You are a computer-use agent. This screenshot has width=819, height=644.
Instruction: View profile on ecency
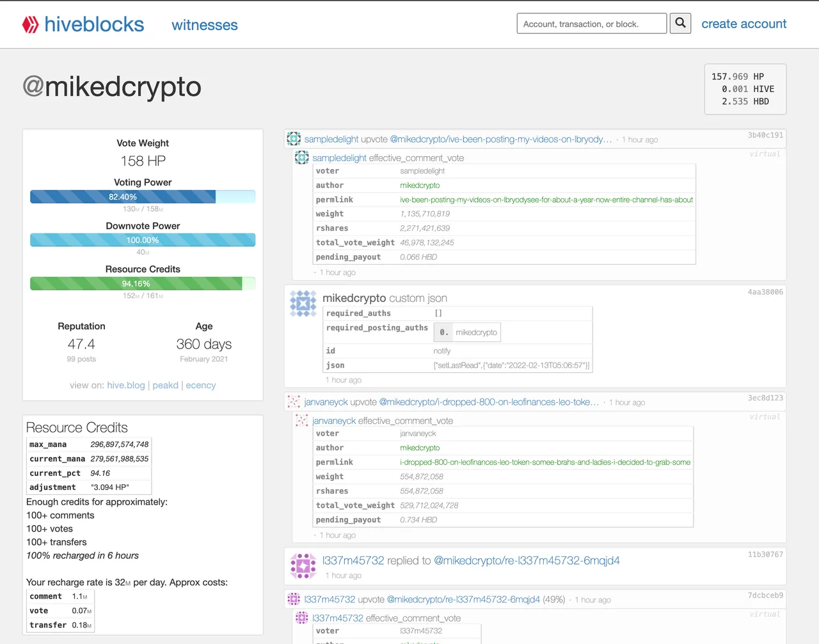pyautogui.click(x=201, y=385)
